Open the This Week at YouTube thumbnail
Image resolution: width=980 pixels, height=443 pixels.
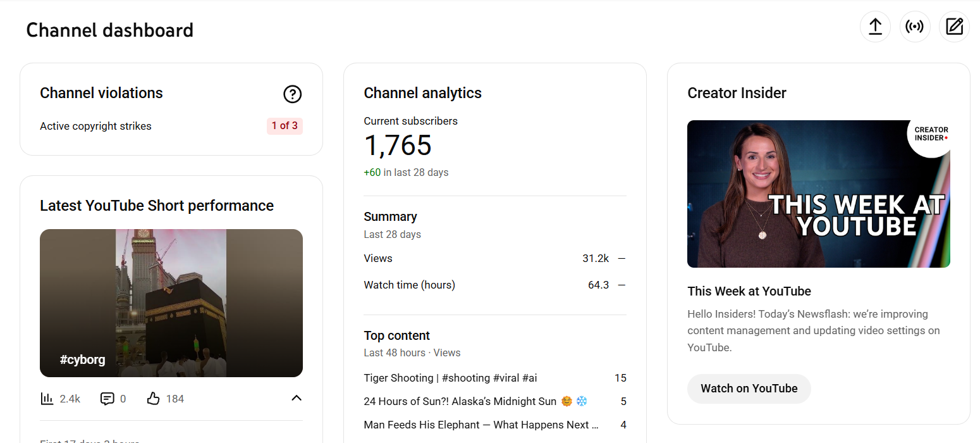(818, 194)
